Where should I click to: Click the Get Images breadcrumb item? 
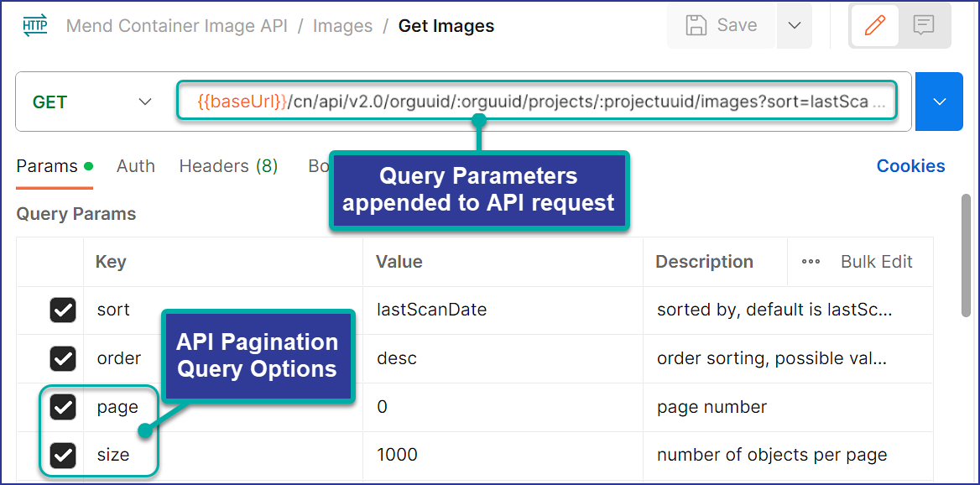point(446,26)
